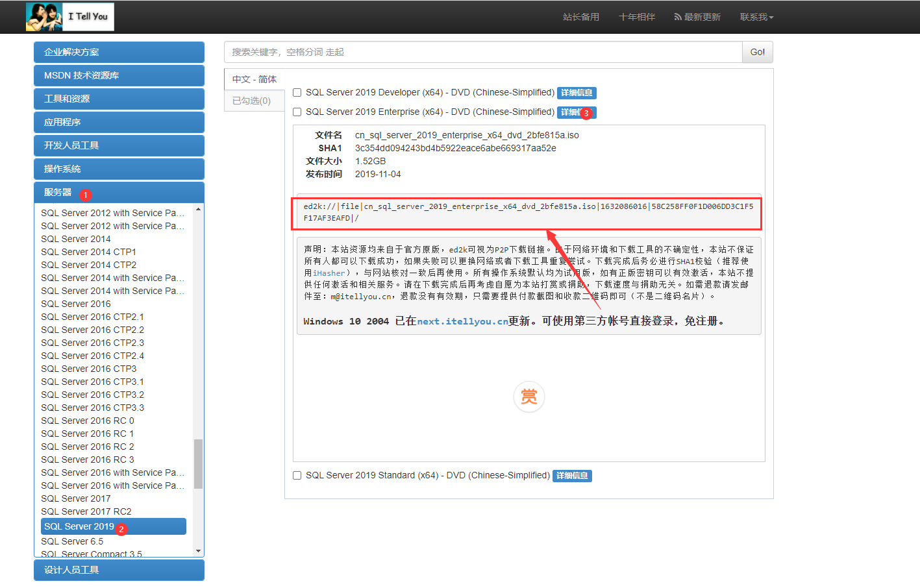This screenshot has width=920, height=588.
Task: Show 详细信息 for SQL Server 2019 Developer
Action: click(x=577, y=93)
